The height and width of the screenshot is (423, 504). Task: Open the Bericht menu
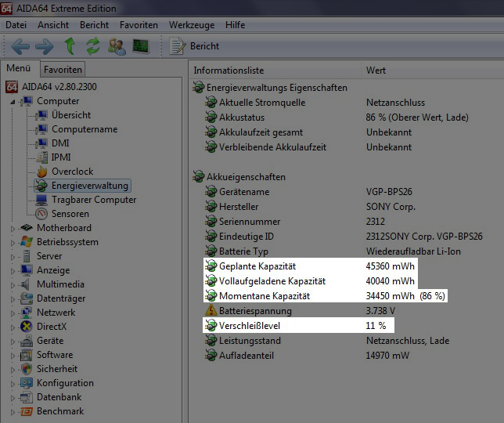[94, 25]
